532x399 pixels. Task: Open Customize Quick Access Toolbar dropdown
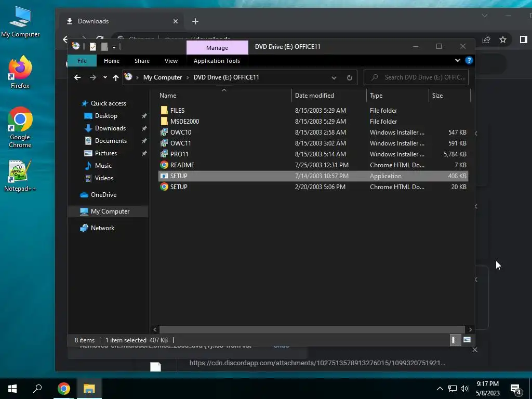click(114, 47)
